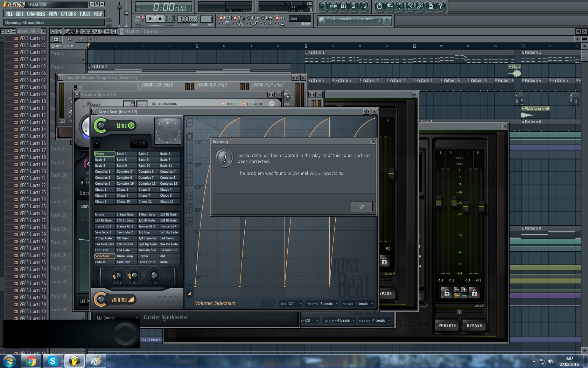The width and height of the screenshot is (588, 368).
Task: Click the Undo history icon
Action: click(x=379, y=6)
